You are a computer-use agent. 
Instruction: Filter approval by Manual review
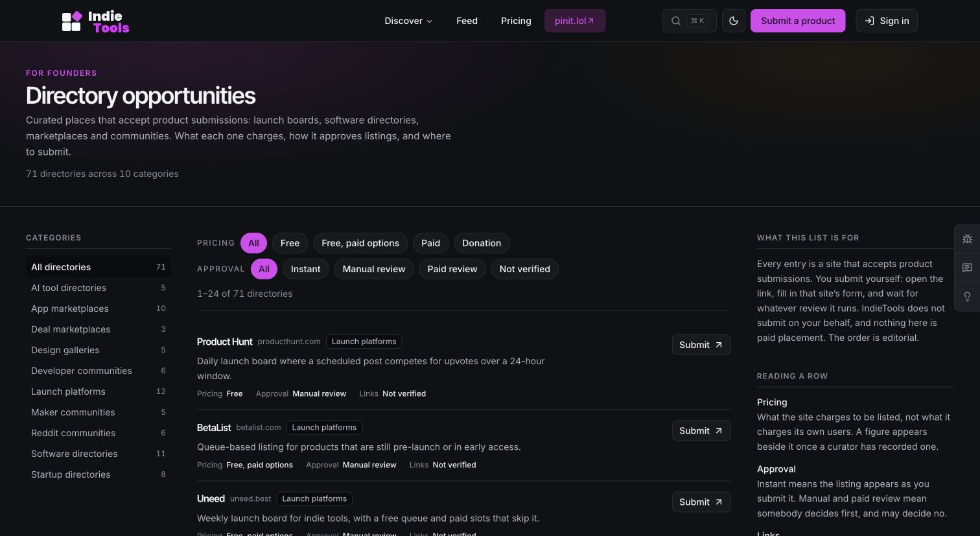pos(374,269)
